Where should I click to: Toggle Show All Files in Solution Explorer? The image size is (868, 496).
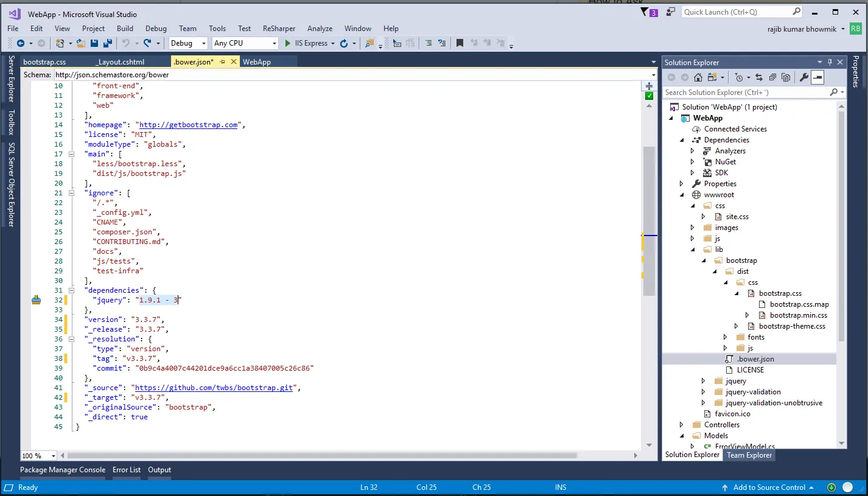click(786, 77)
